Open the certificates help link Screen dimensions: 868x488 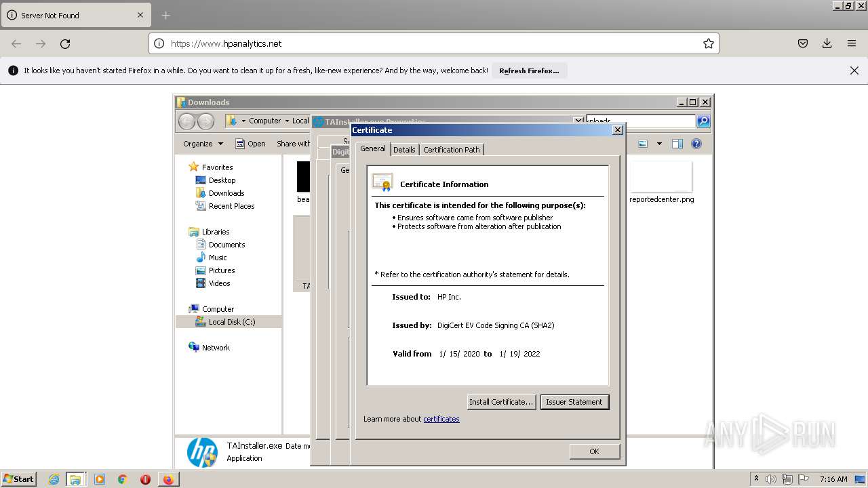441,419
